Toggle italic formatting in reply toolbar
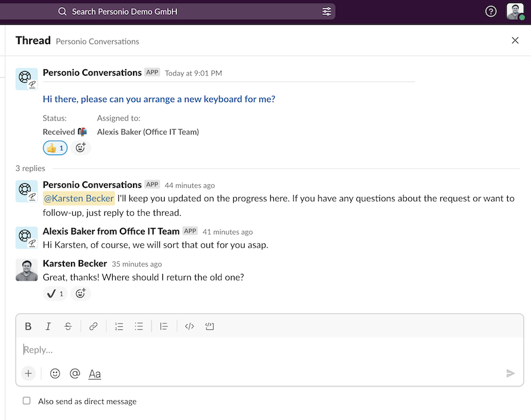This screenshot has height=420, width=531. click(48, 326)
